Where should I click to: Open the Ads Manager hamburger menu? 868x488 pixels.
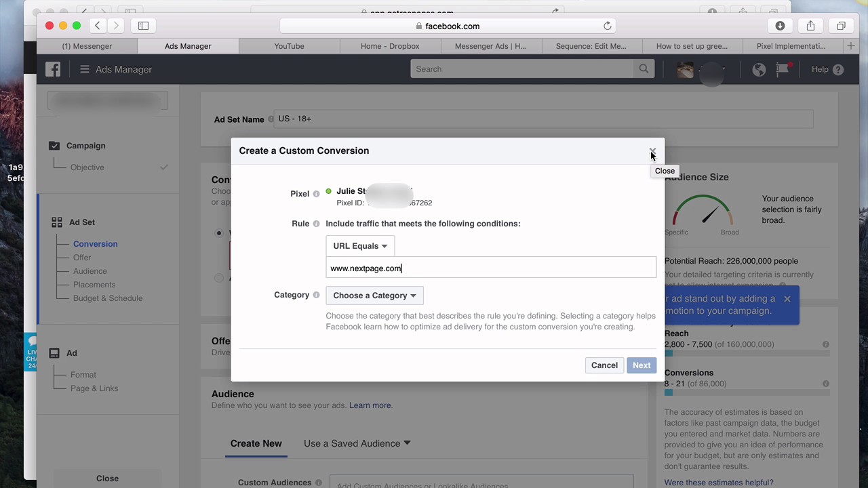85,69
